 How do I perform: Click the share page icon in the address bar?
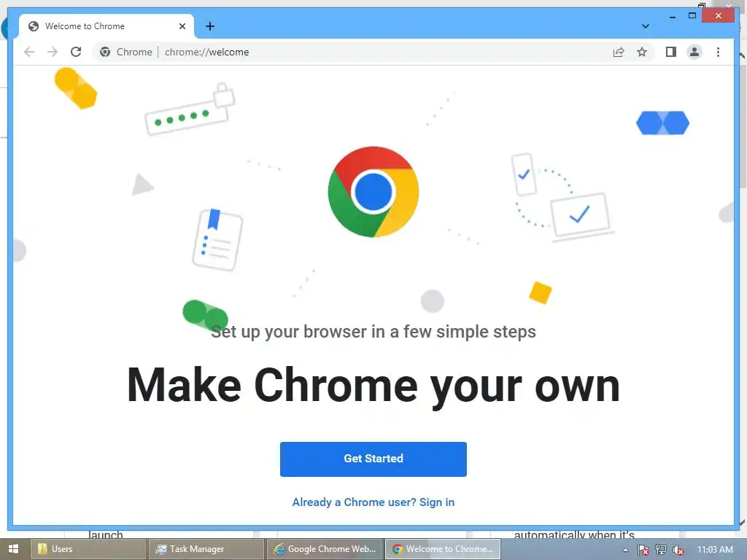619,52
